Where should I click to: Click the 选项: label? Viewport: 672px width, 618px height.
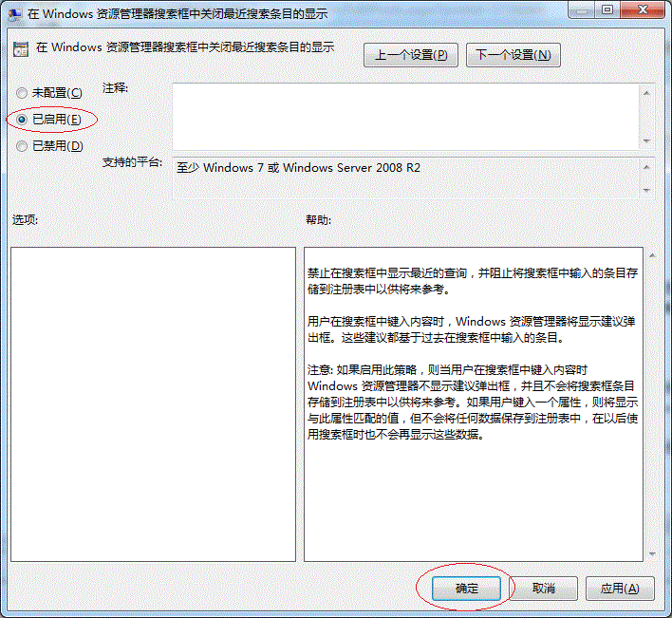[x=25, y=220]
